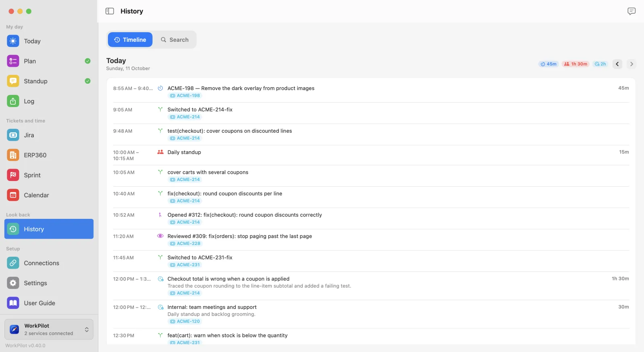644x352 pixels.
Task: Open the feedback chat bubble icon
Action: 632,11
